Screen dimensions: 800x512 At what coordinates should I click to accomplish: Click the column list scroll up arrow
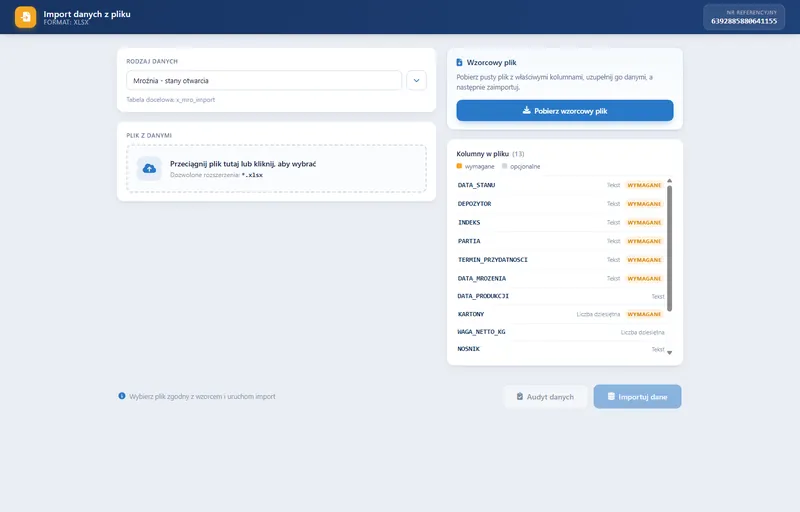click(x=669, y=181)
